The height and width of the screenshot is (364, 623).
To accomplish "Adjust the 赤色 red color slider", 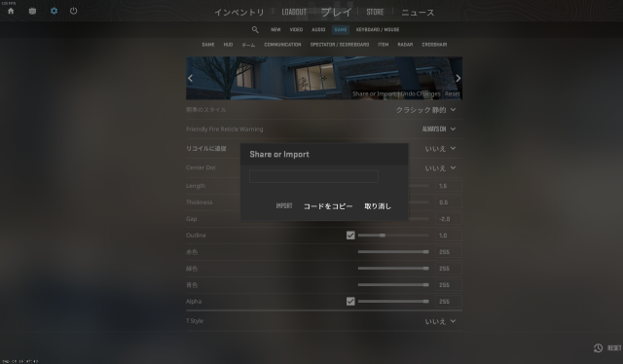I will [x=393, y=252].
